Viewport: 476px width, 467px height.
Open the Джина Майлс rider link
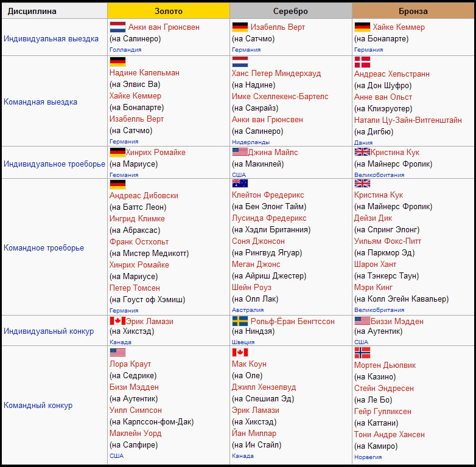click(x=273, y=152)
